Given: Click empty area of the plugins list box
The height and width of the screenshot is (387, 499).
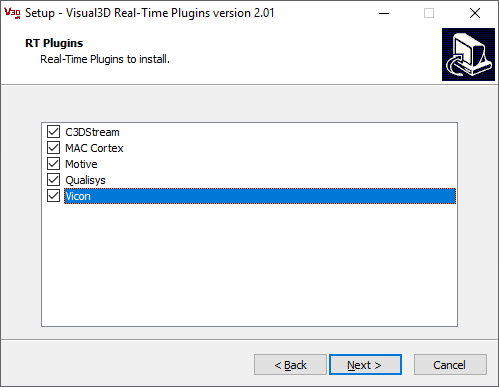Looking at the screenshot, I should coord(249,265).
